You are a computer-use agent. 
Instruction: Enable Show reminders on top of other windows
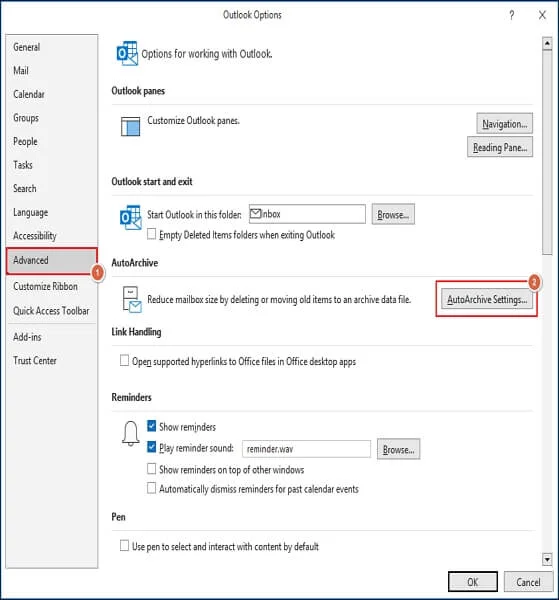(x=152, y=469)
